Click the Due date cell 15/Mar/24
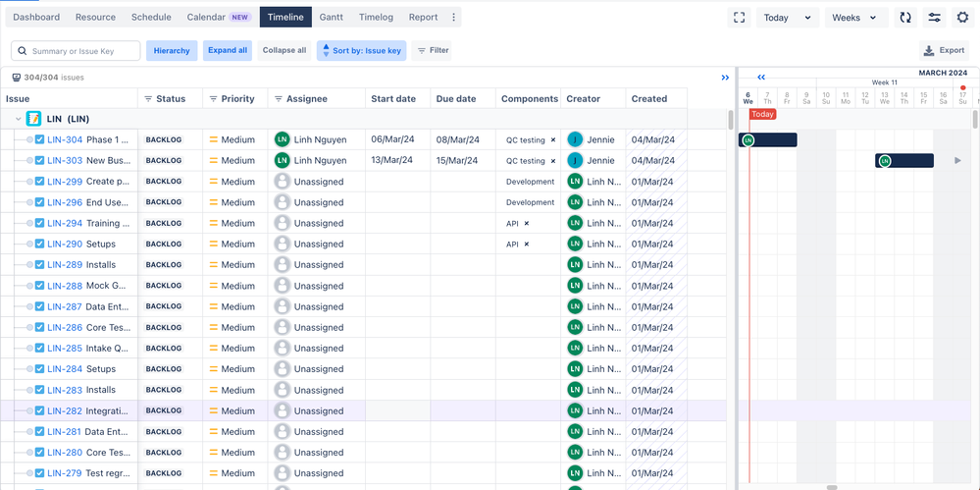Screen dimensions: 980x490 [463, 160]
